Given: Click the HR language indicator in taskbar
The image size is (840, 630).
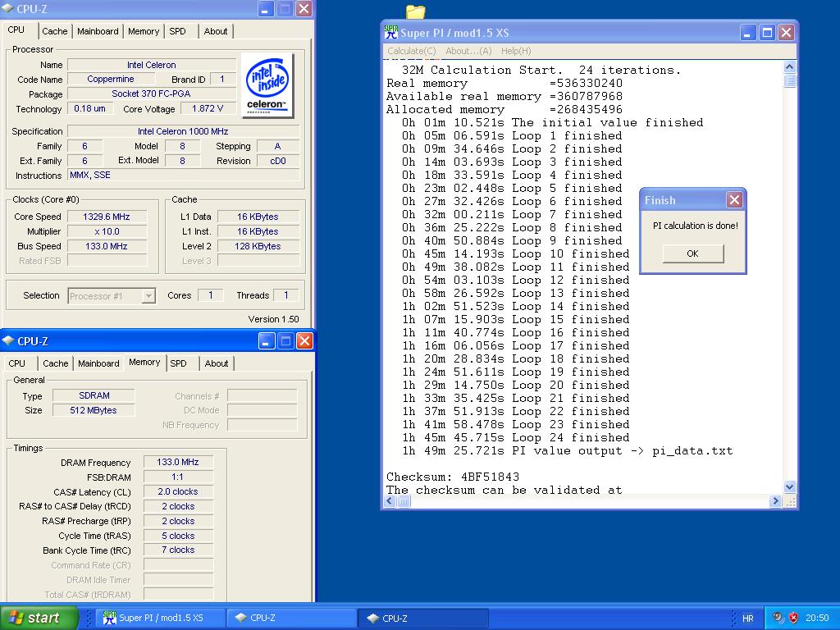Looking at the screenshot, I should [748, 619].
